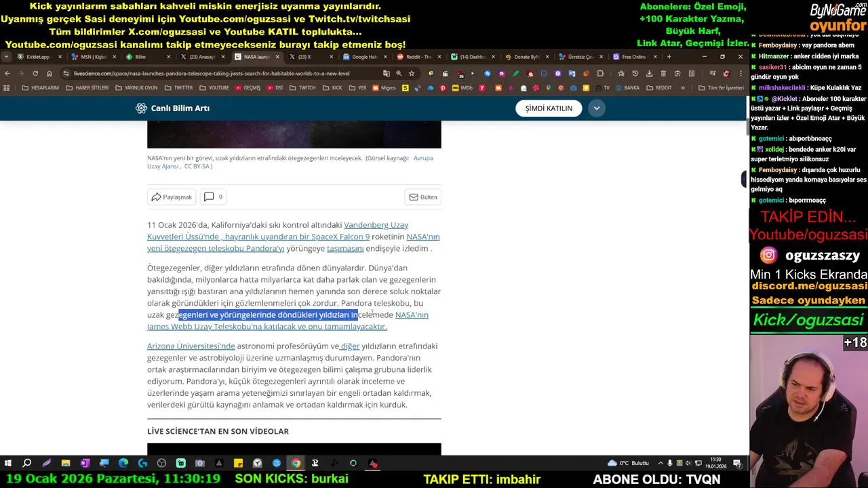Open the TWITCH bookmarks folder

pos(302,88)
